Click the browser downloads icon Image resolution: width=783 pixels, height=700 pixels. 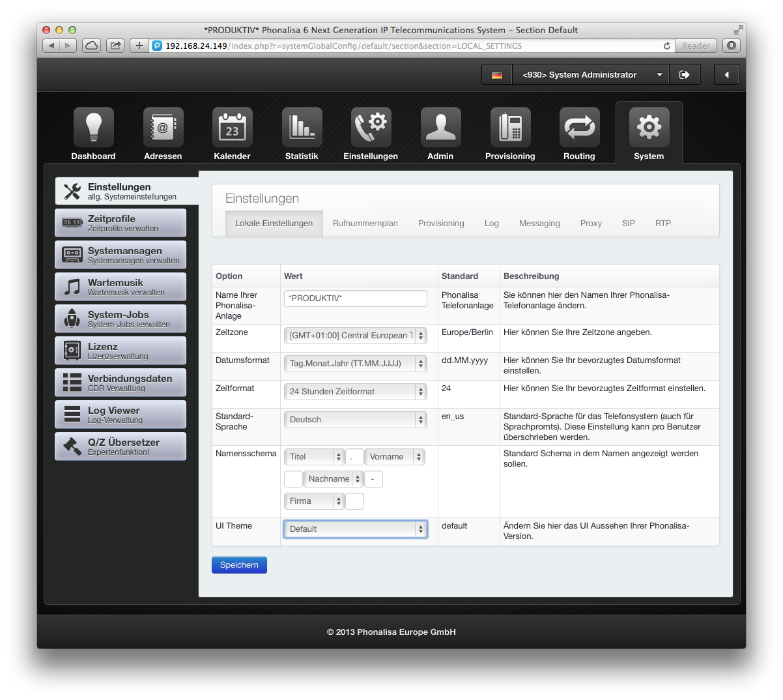(x=732, y=46)
